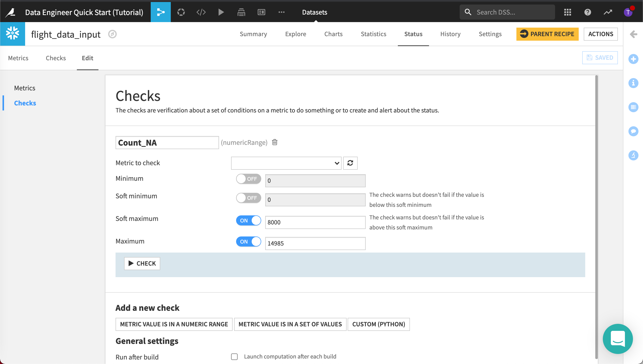Open the code notebooks icon
The width and height of the screenshot is (643, 364).
click(x=201, y=12)
